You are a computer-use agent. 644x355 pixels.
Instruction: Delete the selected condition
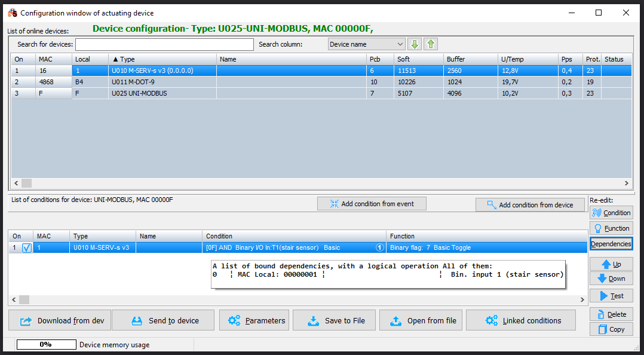(611, 314)
